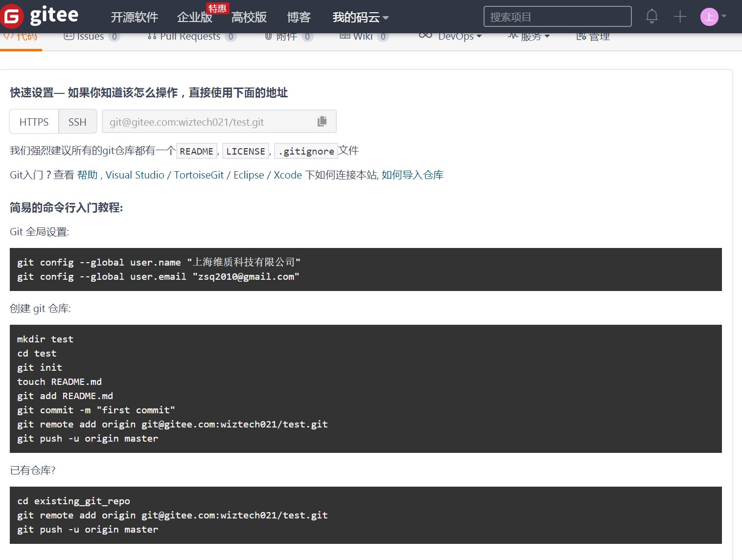Switch to the Wiki tab
Viewport: 742px width, 560px height.
(x=364, y=37)
